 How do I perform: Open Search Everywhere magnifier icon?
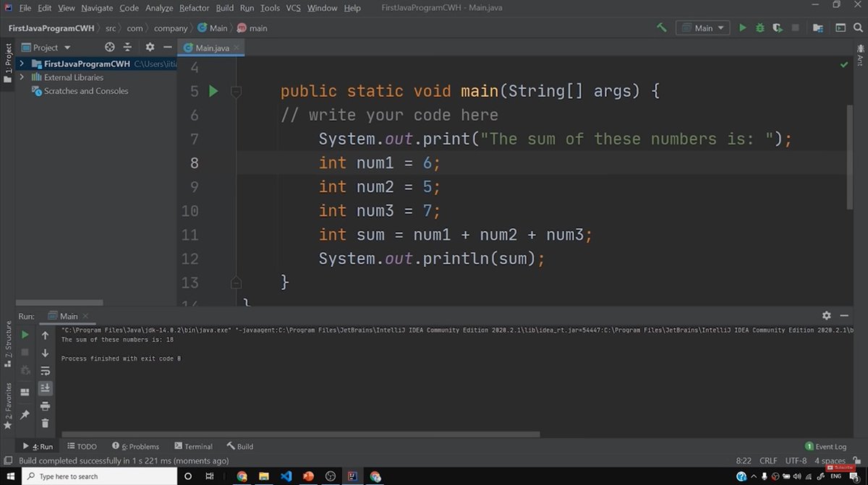(858, 27)
